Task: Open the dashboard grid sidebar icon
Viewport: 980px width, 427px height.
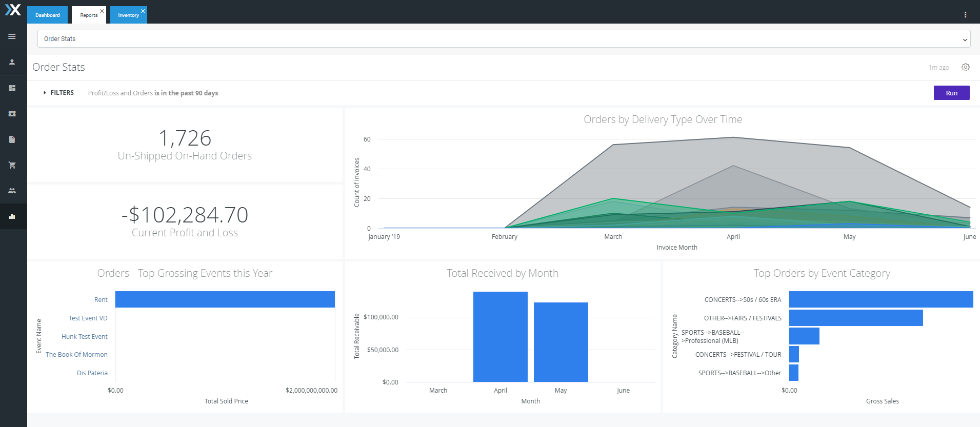Action: [x=12, y=88]
